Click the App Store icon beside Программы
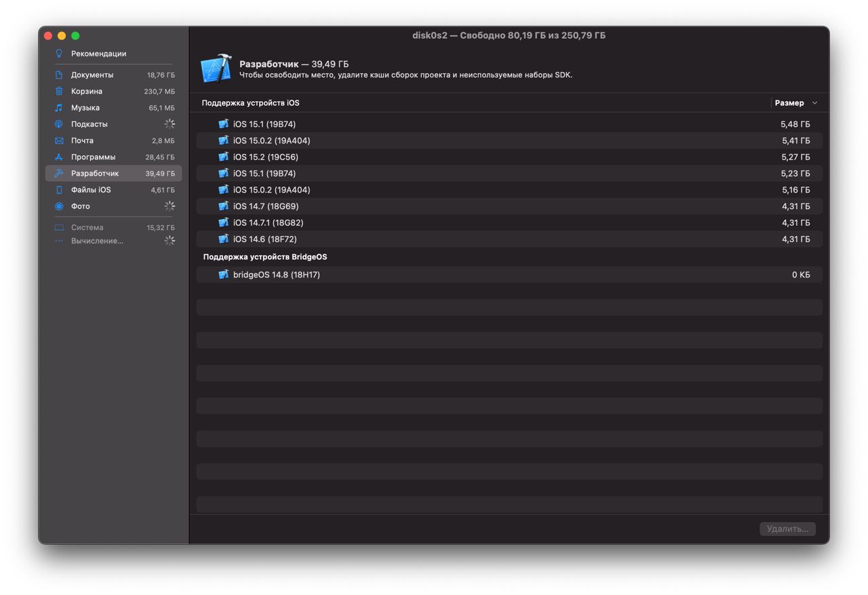The width and height of the screenshot is (868, 595). pos(59,157)
